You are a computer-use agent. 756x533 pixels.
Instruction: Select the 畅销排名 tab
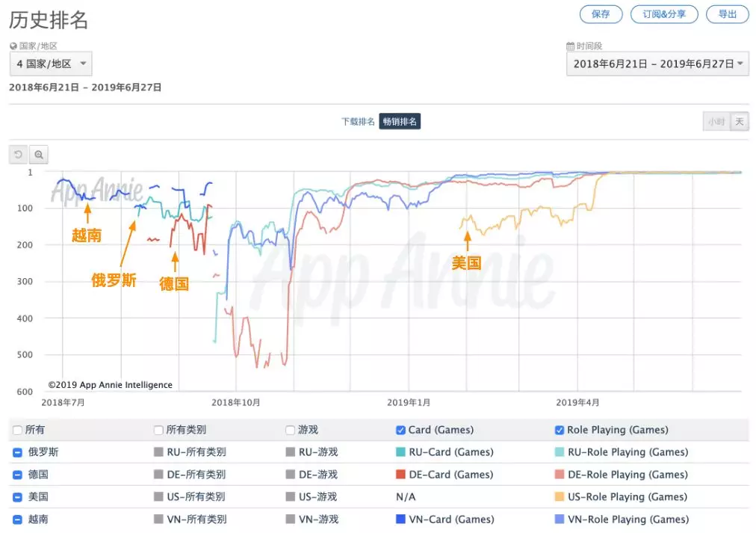click(x=400, y=122)
